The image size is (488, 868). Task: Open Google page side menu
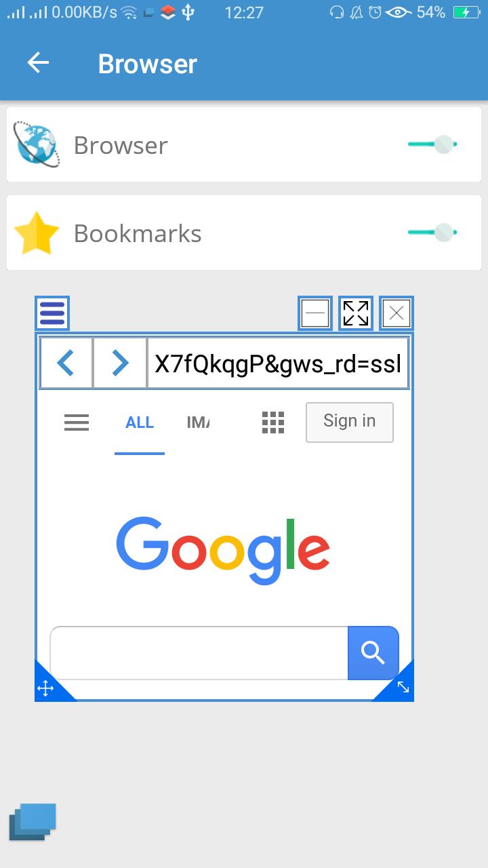(77, 422)
